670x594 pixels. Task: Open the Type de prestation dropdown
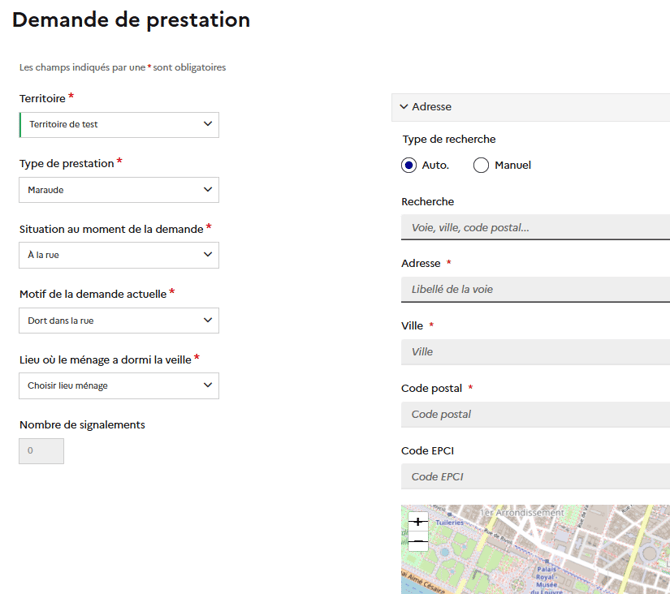pyautogui.click(x=119, y=190)
